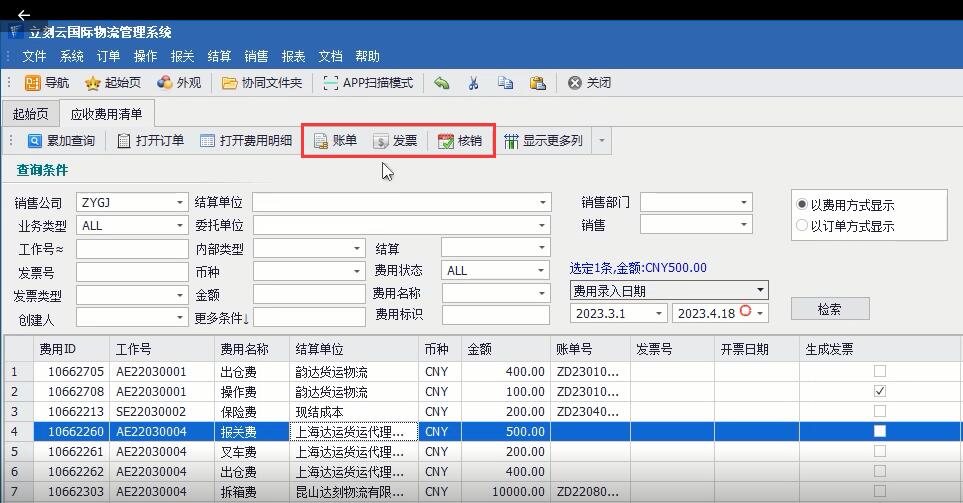Select 以费用方式显示 radio option
The height and width of the screenshot is (503, 963).
click(802, 205)
